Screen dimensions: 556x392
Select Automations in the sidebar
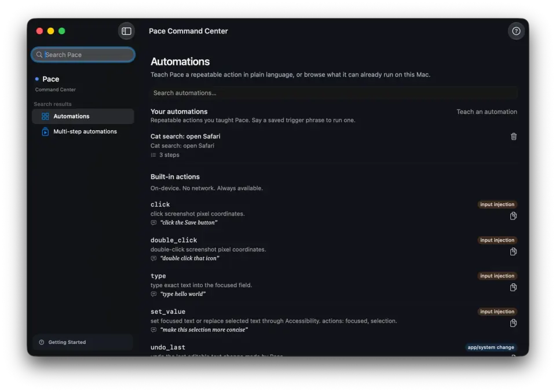pyautogui.click(x=83, y=116)
